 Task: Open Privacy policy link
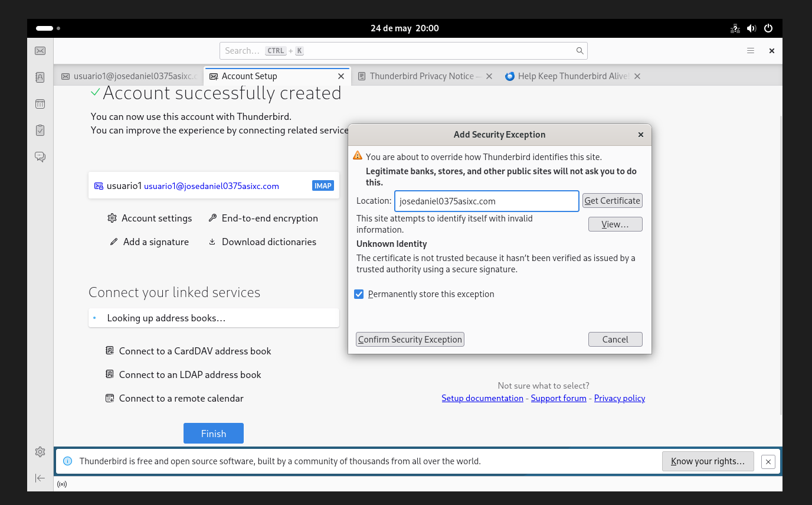pos(620,398)
